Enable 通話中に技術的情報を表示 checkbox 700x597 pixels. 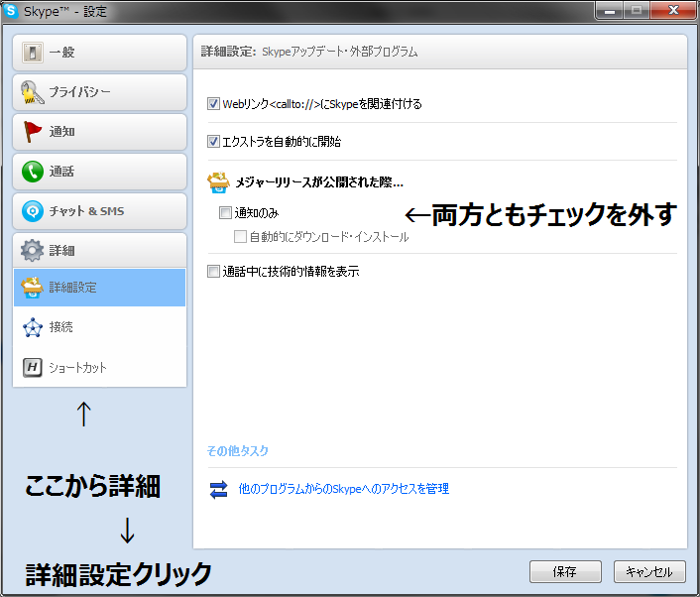pos(213,271)
